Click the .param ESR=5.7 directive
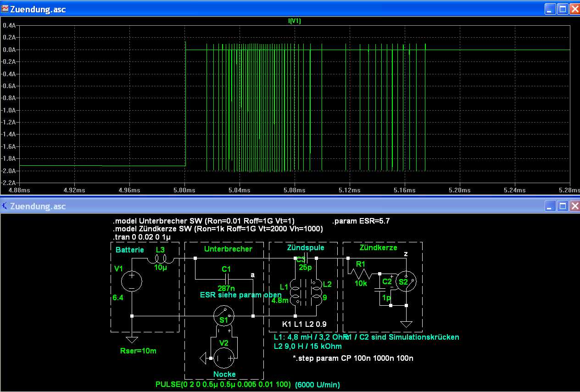The width and height of the screenshot is (580, 392). (361, 221)
